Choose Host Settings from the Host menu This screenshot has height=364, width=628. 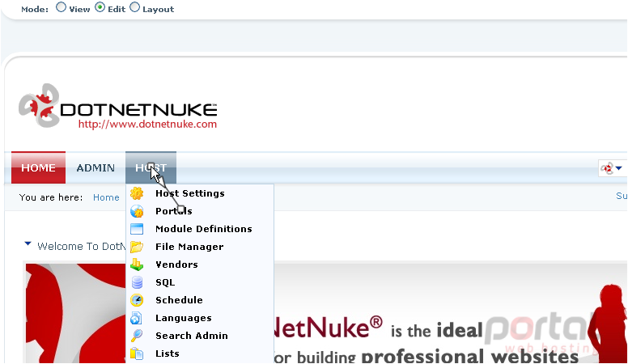coord(200,193)
